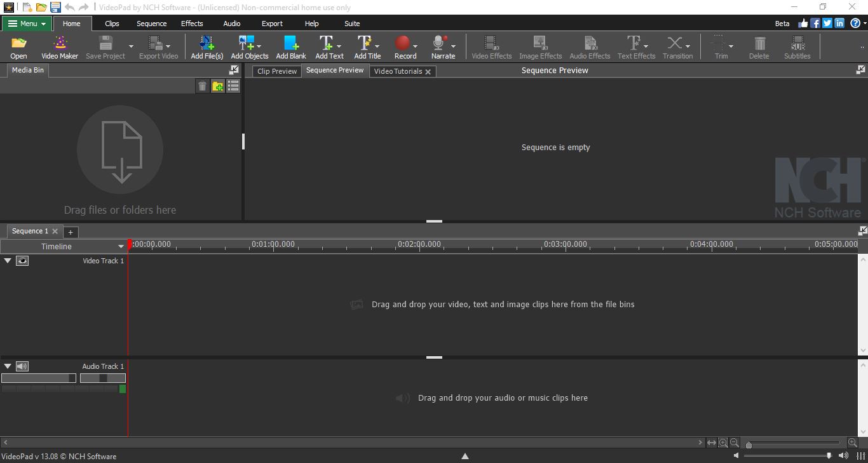
Task: Toggle Video Track 1 eye visibility
Action: (x=22, y=261)
